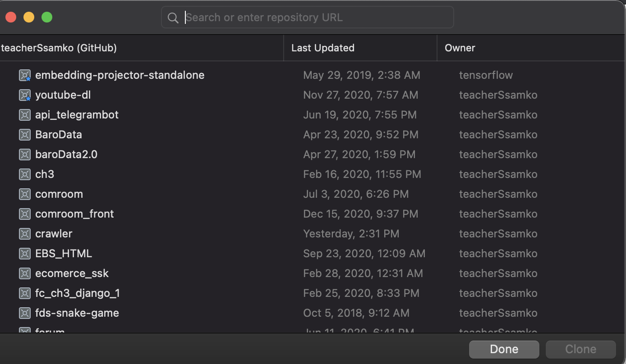626x364 pixels.
Task: Click the date Nov 27, 2020, 7:57 AM
Action: 361,95
